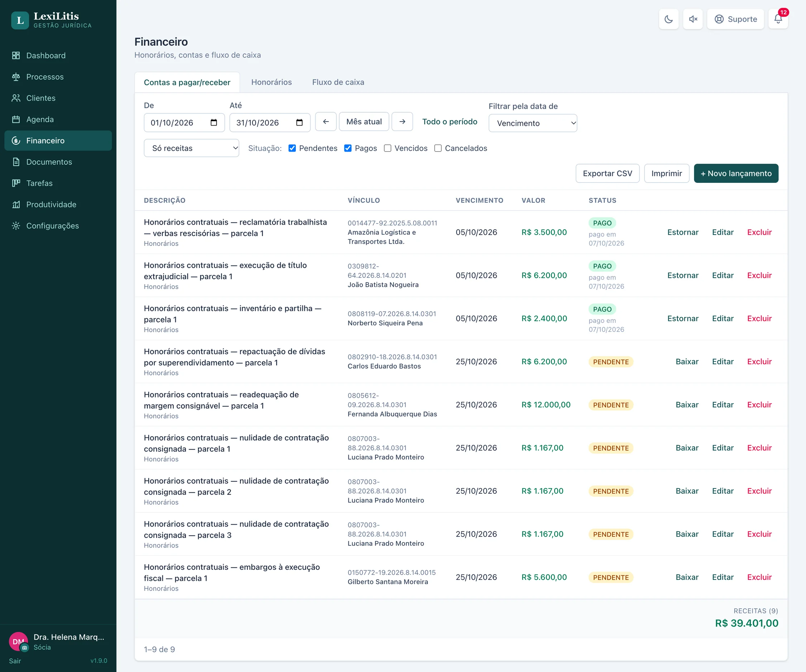The width and height of the screenshot is (806, 672).
Task: Open calendar picker in the Até date field
Action: tap(299, 122)
